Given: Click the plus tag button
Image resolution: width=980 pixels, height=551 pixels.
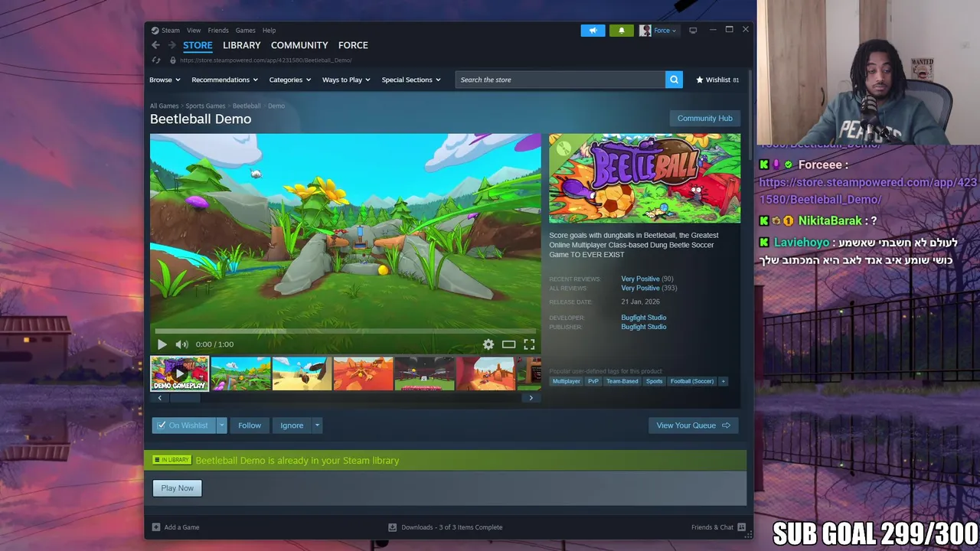Looking at the screenshot, I should [x=723, y=381].
